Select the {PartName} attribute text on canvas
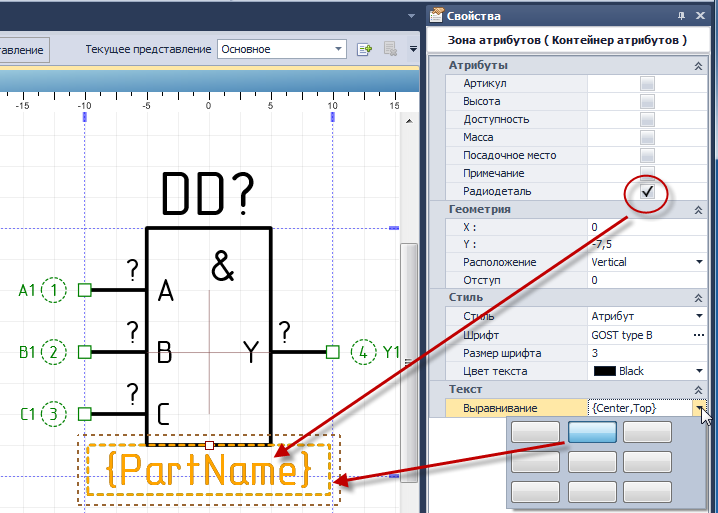Screen dimensions: 718x513 point(209,469)
